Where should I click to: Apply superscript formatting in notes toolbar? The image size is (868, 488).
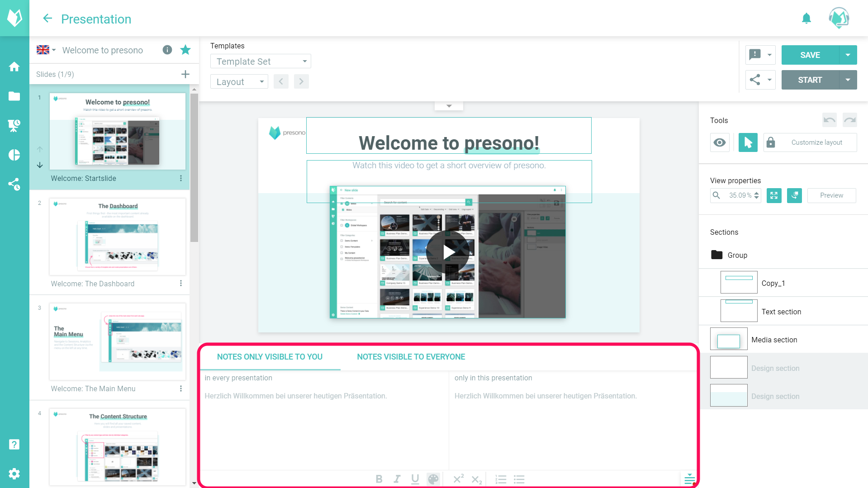click(x=458, y=479)
